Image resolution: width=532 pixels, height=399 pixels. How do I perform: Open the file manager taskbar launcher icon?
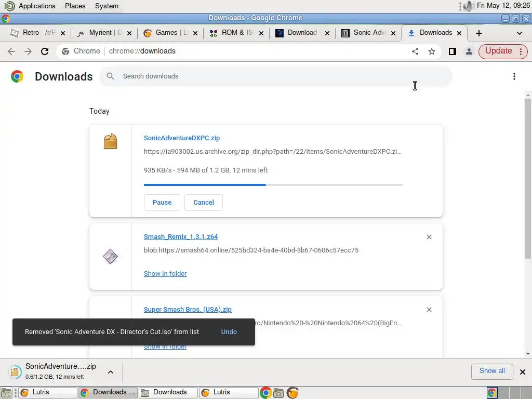pyautogui.click(x=278, y=393)
